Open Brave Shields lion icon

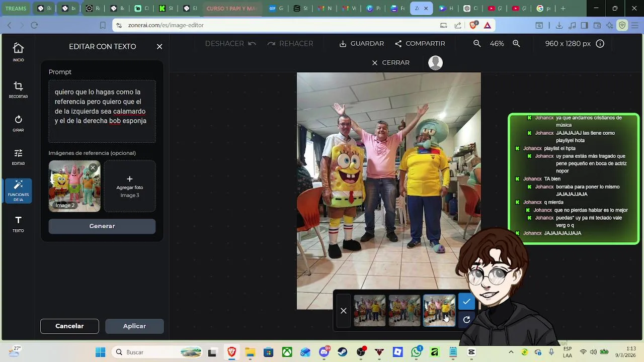click(x=473, y=25)
